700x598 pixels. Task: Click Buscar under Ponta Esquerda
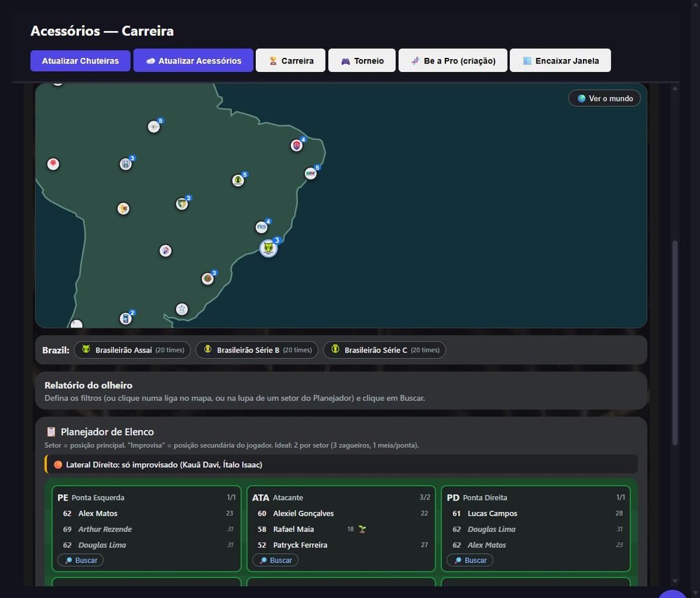[x=80, y=560]
